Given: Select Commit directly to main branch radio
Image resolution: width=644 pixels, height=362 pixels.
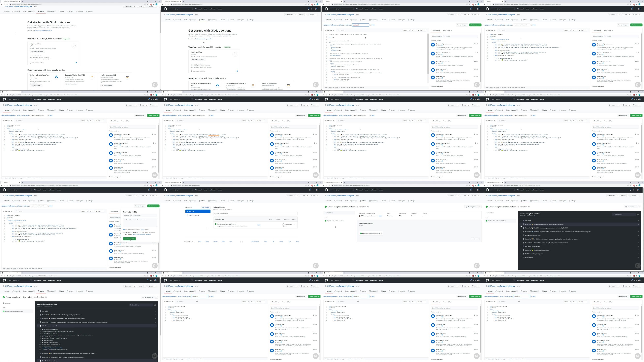Looking at the screenshot, I should (x=124, y=229).
